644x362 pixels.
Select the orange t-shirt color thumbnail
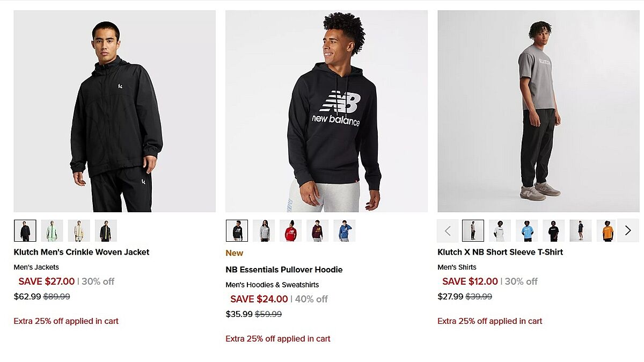607,230
